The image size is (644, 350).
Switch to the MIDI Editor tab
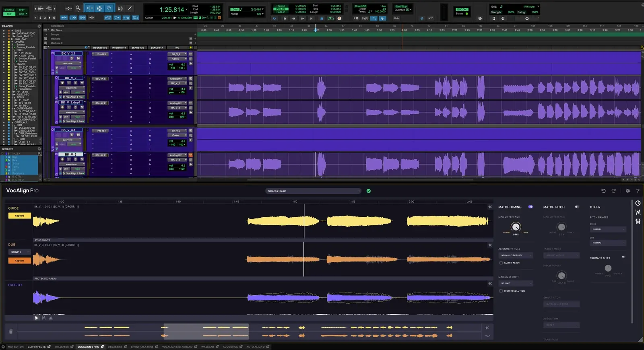pos(16,346)
